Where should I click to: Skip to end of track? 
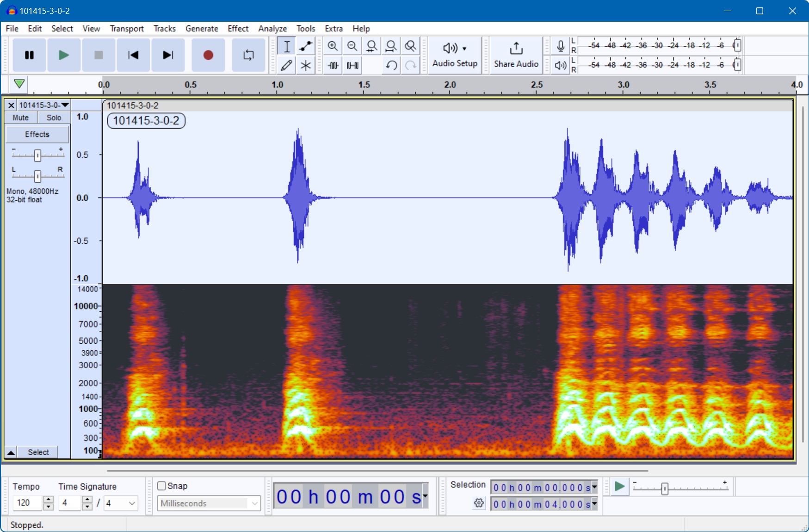click(x=168, y=55)
